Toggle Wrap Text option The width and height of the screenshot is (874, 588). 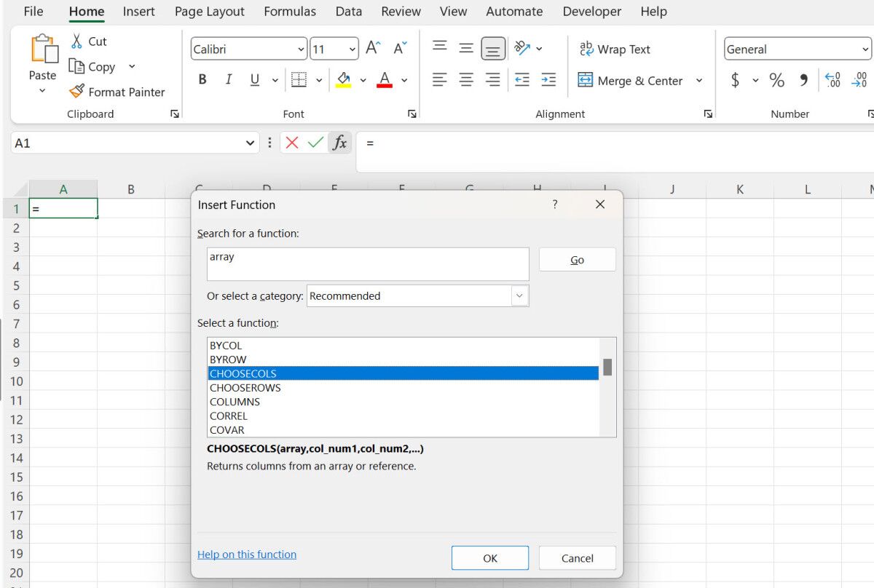click(614, 49)
